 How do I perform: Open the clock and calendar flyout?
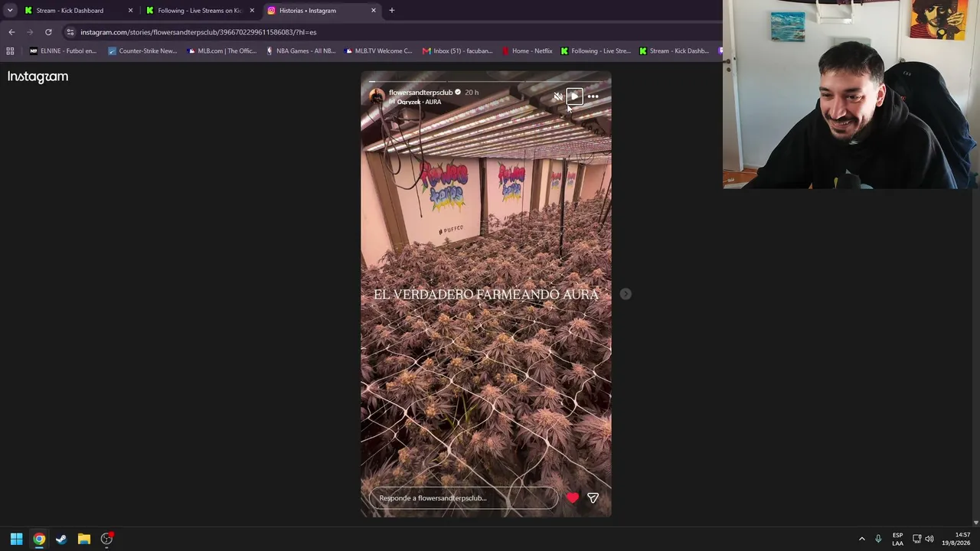956,539
